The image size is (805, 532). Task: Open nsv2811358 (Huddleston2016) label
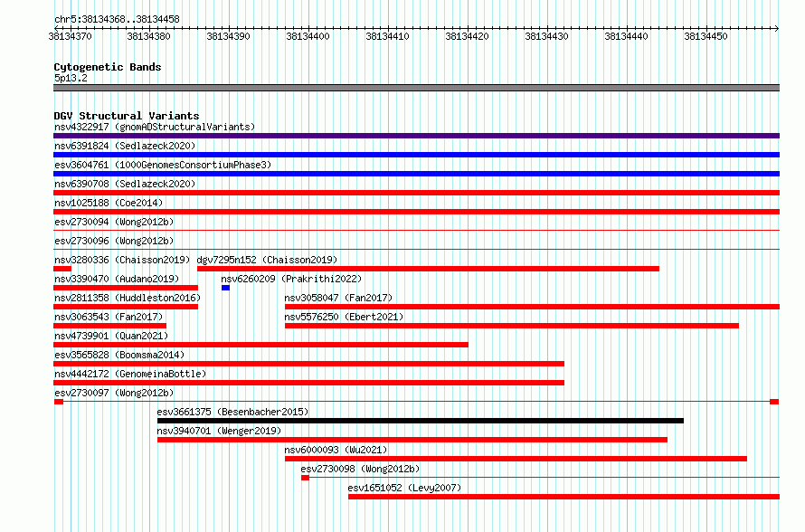coord(128,298)
